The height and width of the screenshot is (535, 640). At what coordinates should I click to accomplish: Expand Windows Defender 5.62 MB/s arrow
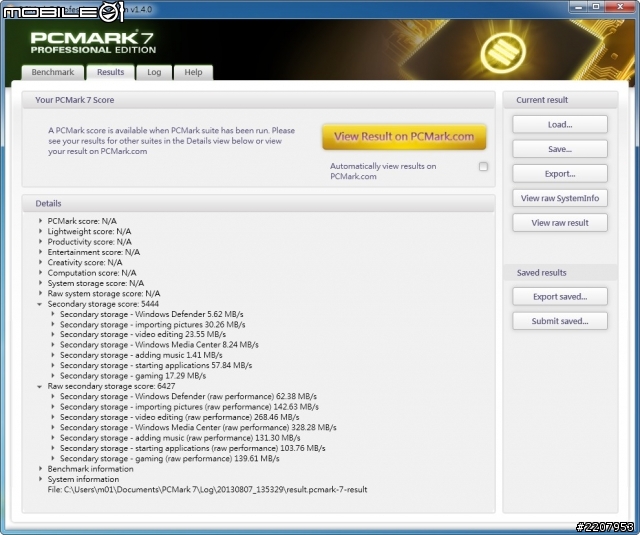click(53, 314)
